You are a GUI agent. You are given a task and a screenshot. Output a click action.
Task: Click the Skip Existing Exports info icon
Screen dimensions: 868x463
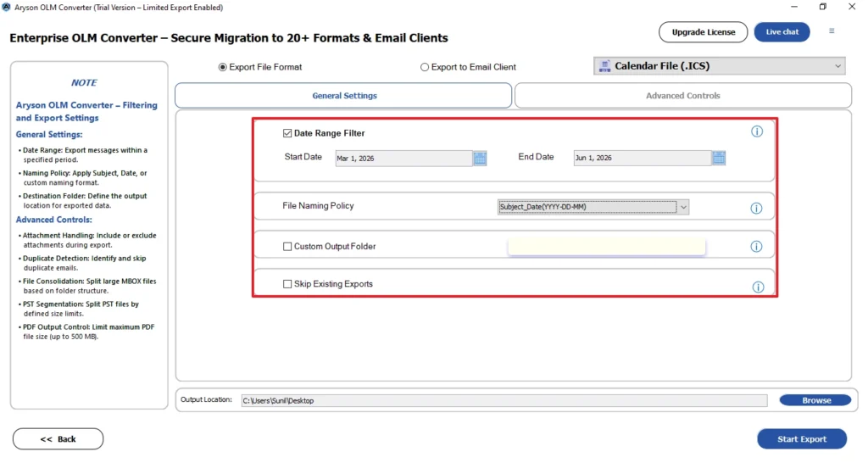[758, 287]
